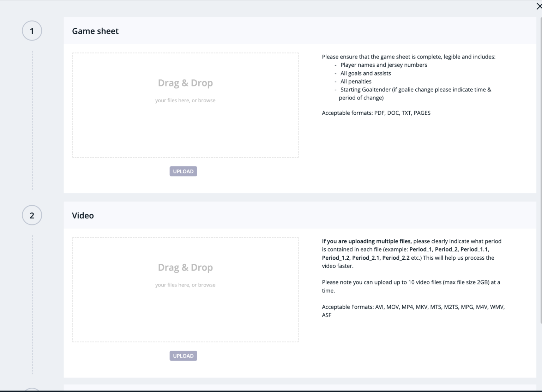Click the Drag & Drop title in Game sheet
Image resolution: width=542 pixels, height=392 pixels.
pyautogui.click(x=185, y=83)
